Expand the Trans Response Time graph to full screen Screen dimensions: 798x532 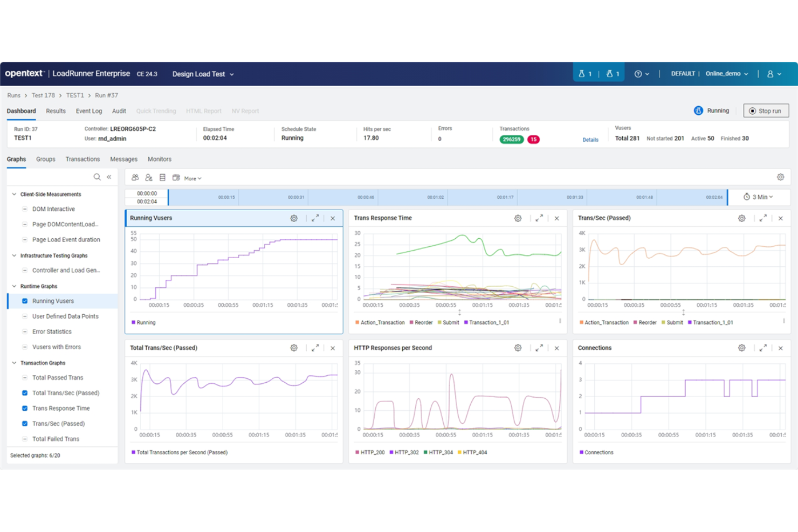click(x=539, y=218)
